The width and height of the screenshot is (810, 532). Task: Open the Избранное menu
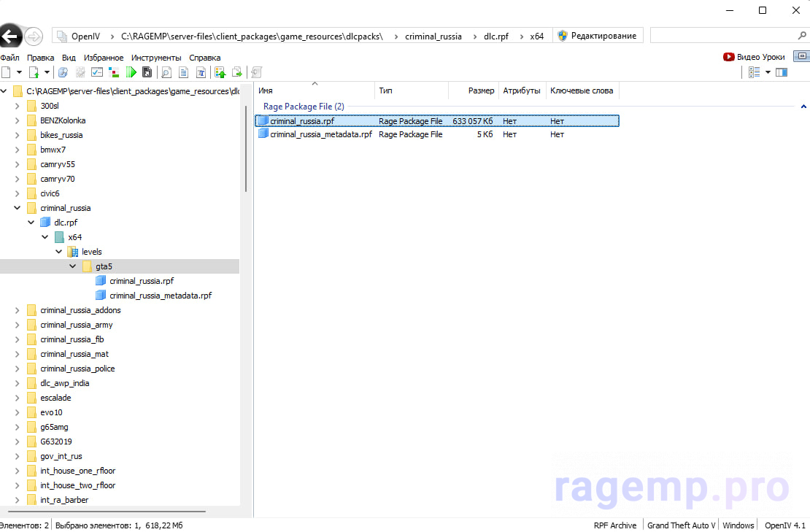point(104,58)
